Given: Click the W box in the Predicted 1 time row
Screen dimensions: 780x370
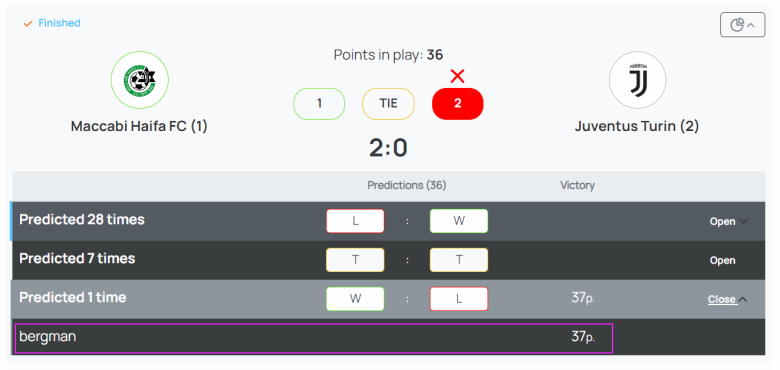Looking at the screenshot, I should [355, 299].
